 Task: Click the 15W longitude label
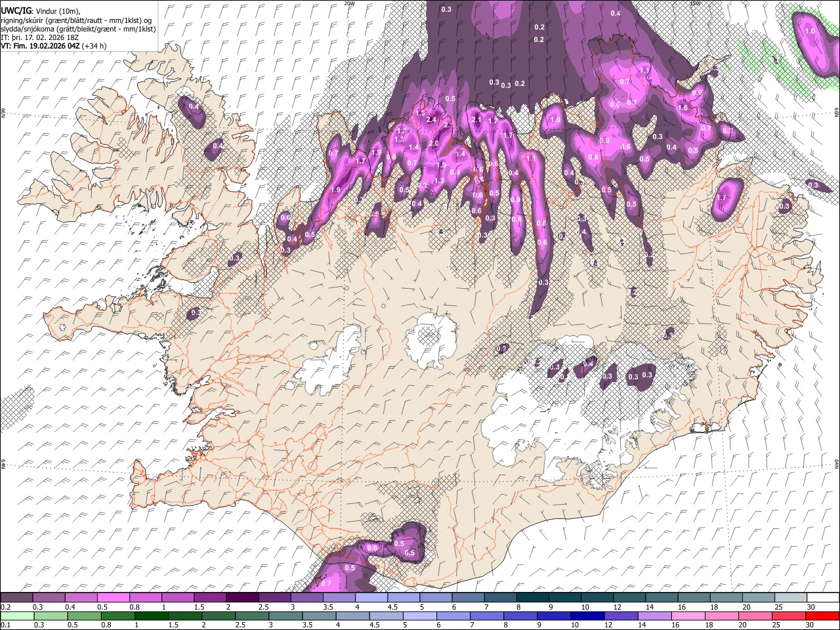pos(694,3)
